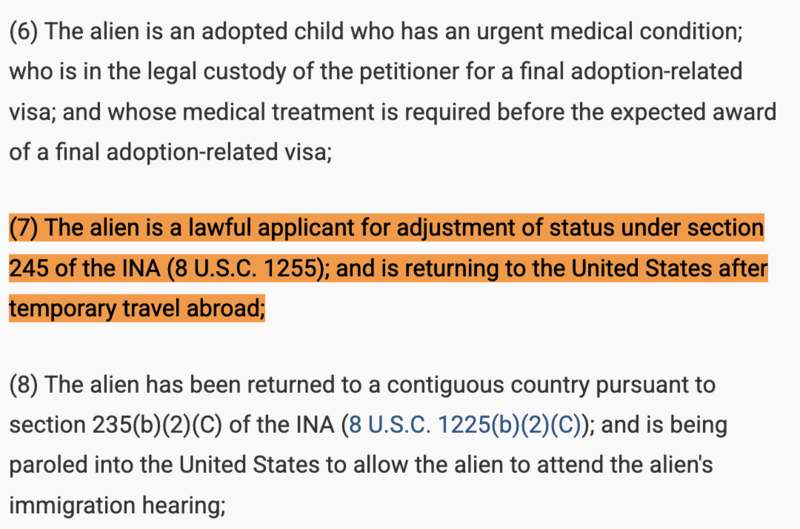This screenshot has height=529, width=800.
Task: Click the text "section 235(b)(2)(C)"
Action: click(x=116, y=425)
